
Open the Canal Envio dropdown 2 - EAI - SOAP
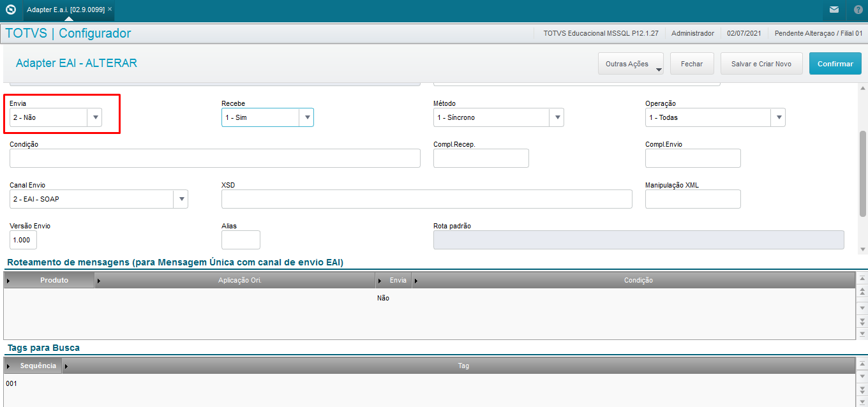point(181,199)
